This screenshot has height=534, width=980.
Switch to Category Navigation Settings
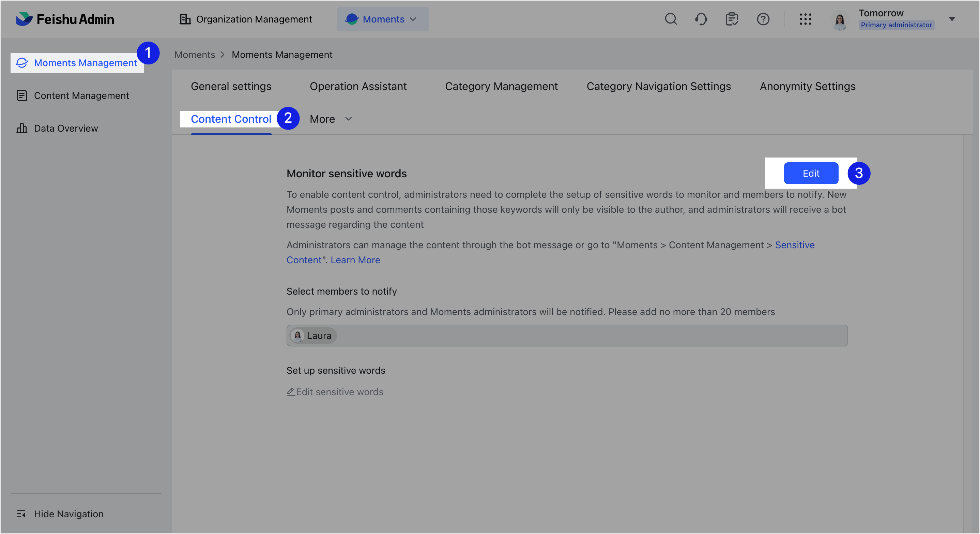pyautogui.click(x=659, y=86)
